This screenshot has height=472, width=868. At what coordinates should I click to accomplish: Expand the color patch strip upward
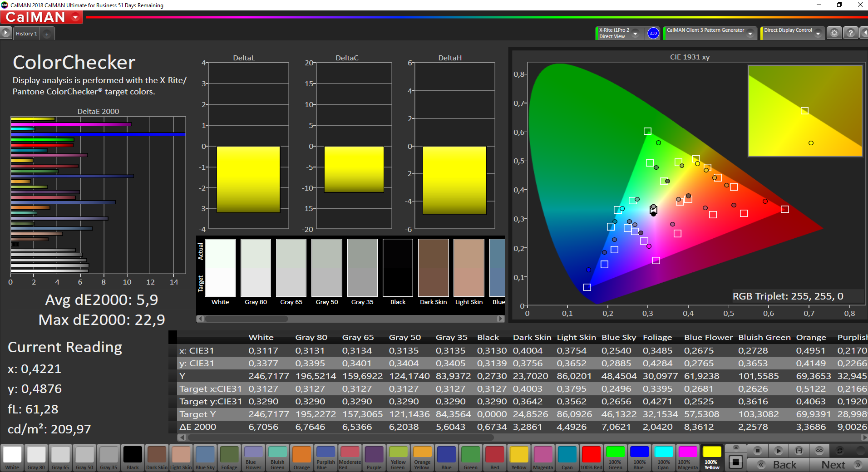736,447
